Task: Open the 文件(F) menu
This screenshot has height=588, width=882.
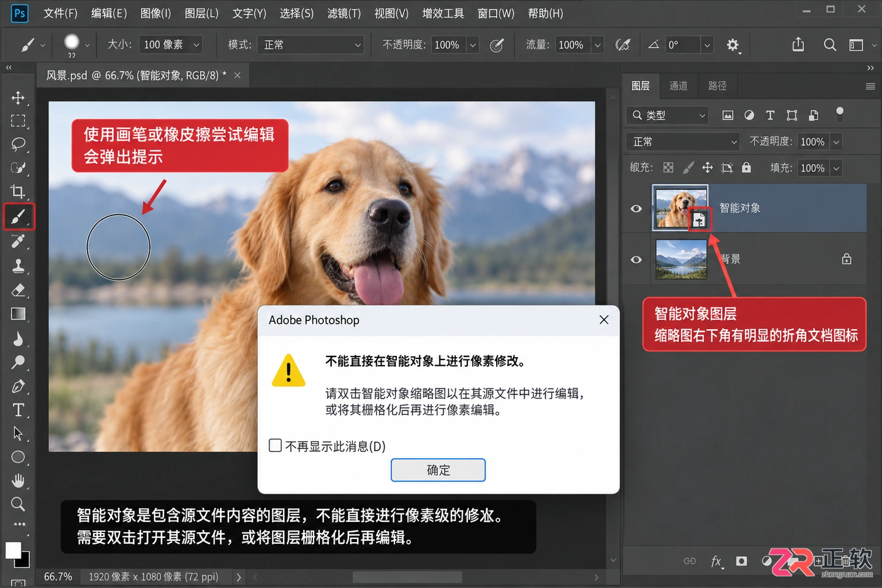Action: point(60,13)
